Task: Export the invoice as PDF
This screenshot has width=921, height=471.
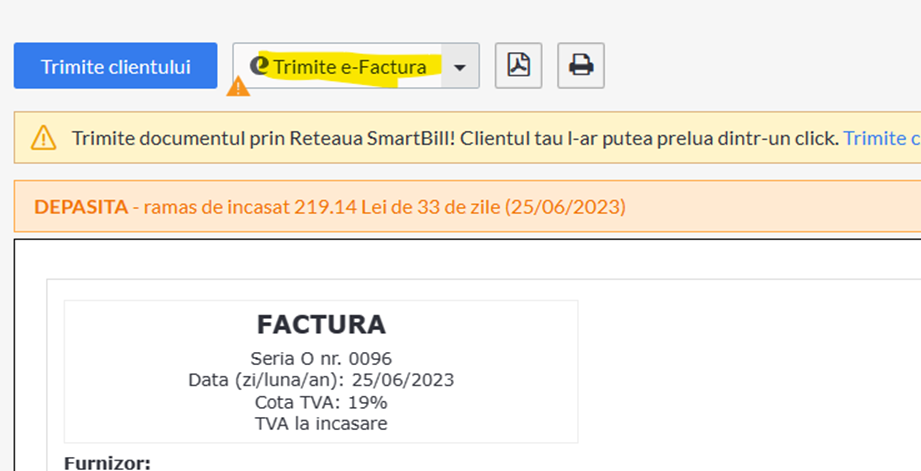Action: tap(518, 65)
